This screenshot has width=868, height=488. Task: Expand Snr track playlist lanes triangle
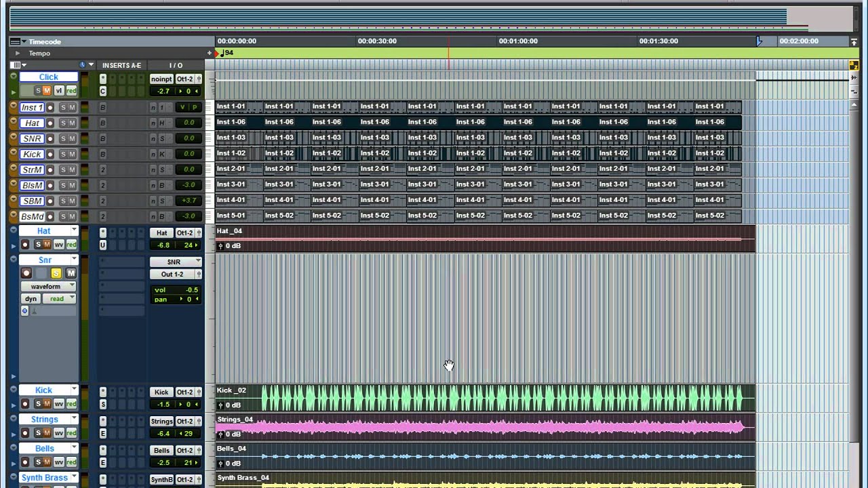[14, 376]
